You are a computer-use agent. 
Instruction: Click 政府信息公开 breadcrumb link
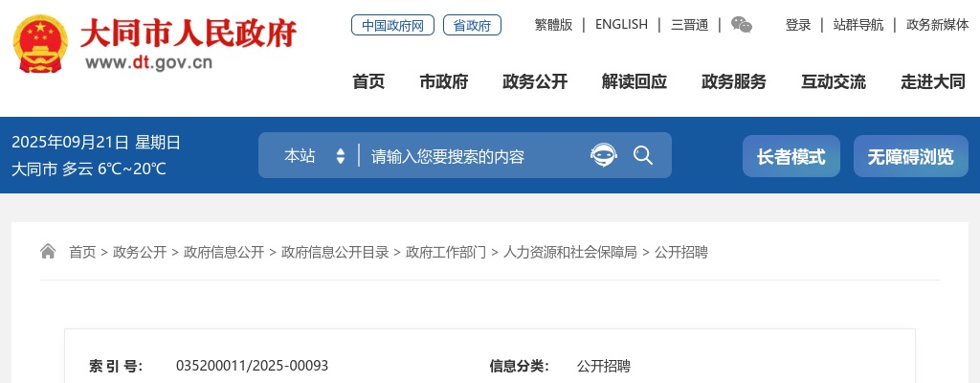(224, 252)
